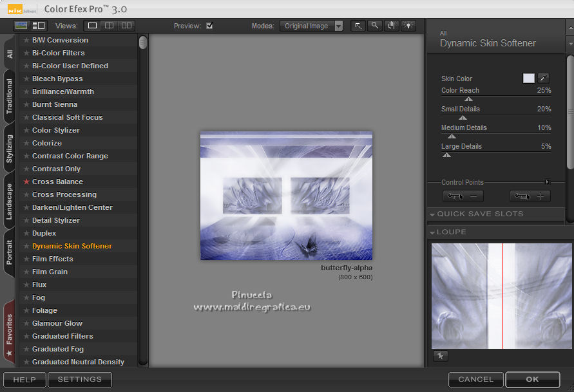574x392 pixels.
Task: Select the single image view mode
Action: [92, 26]
